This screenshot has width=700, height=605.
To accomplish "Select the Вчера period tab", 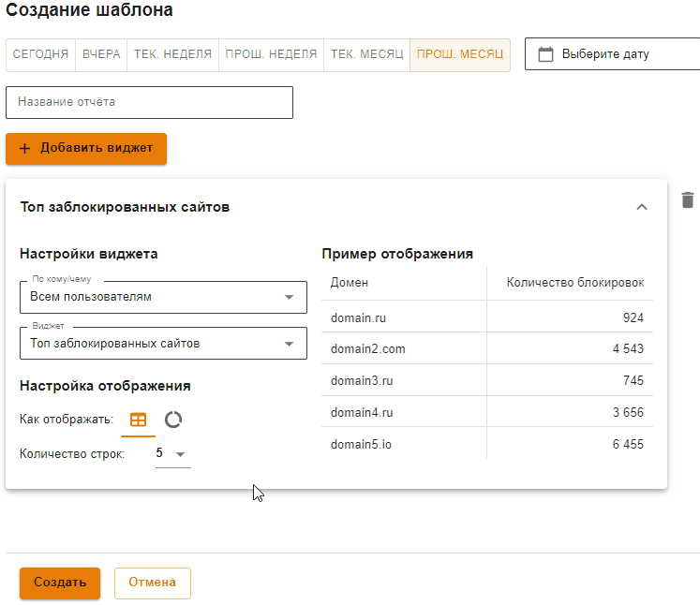I will 101,54.
